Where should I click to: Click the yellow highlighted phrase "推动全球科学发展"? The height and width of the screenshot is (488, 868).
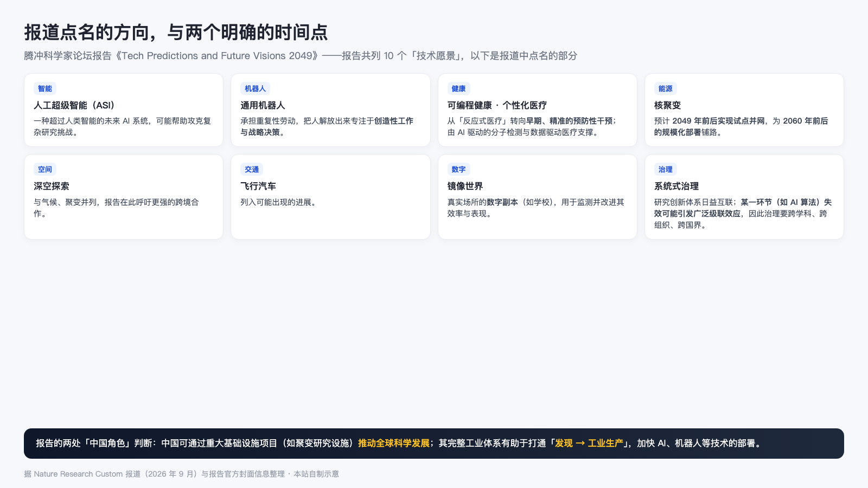click(394, 444)
